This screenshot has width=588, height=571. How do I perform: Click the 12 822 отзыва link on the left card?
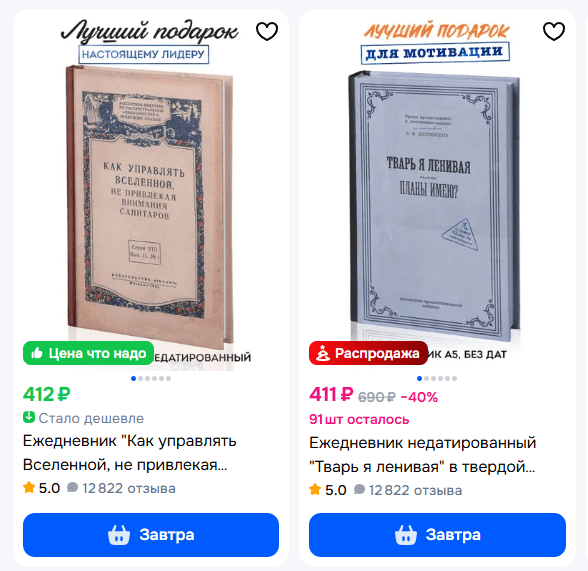[x=129, y=488]
